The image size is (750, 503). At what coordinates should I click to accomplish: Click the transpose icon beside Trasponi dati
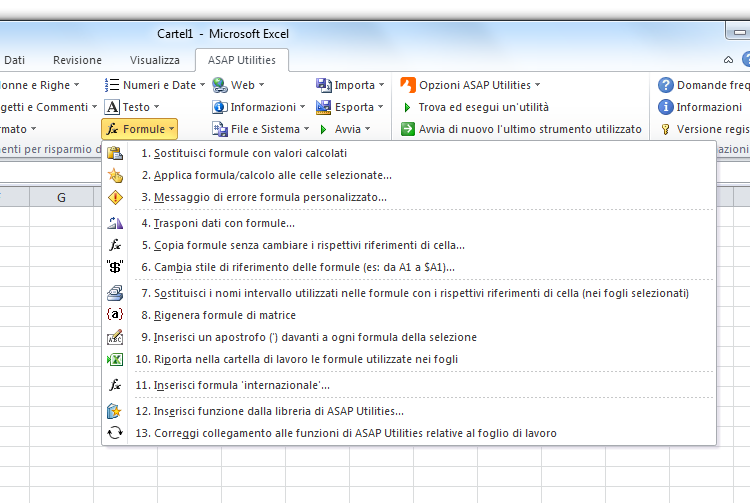point(115,223)
